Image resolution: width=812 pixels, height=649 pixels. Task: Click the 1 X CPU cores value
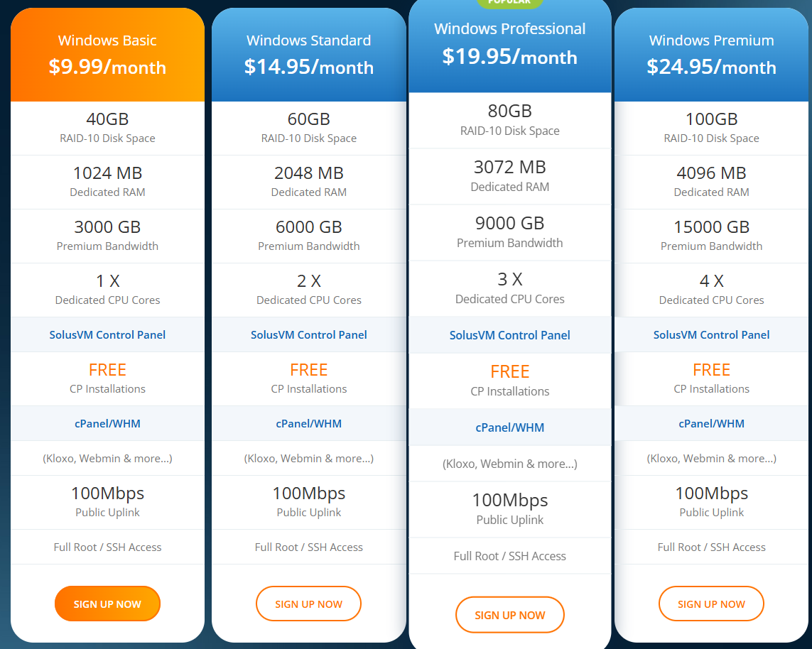[107, 280]
